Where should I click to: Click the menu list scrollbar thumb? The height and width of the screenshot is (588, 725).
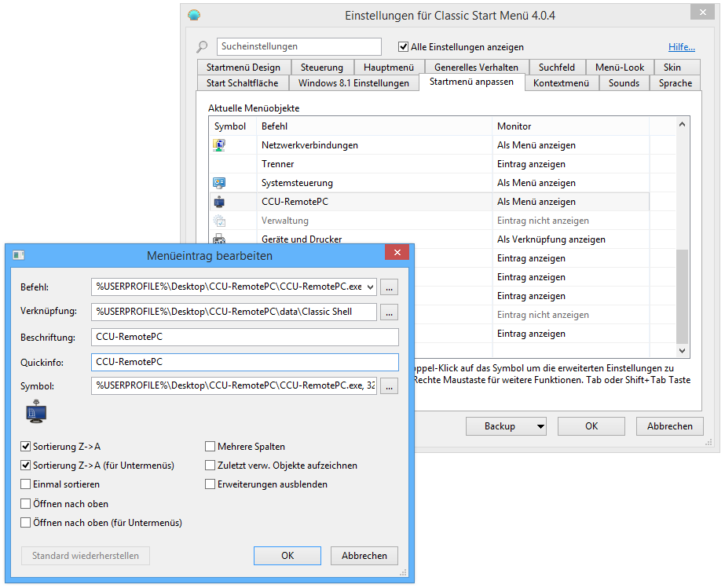[682, 296]
